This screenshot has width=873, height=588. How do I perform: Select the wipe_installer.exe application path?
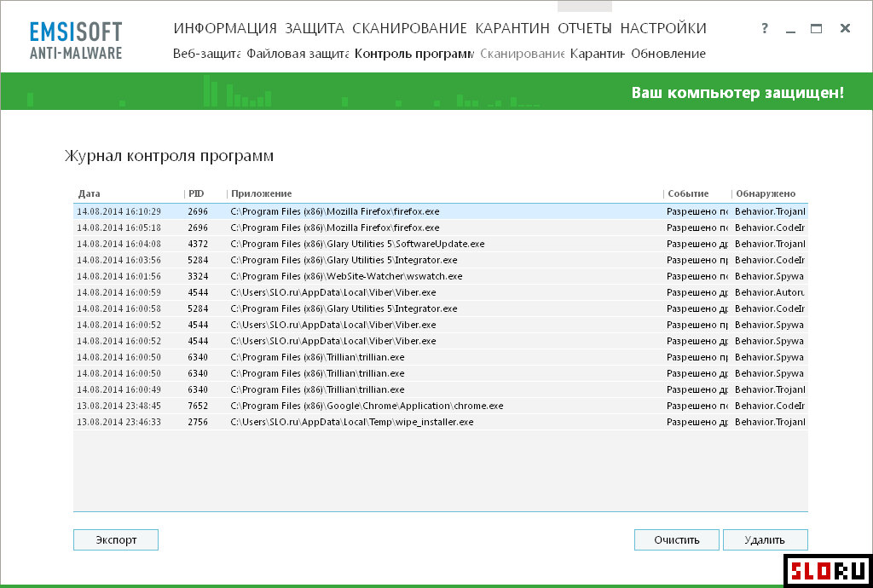[352, 422]
